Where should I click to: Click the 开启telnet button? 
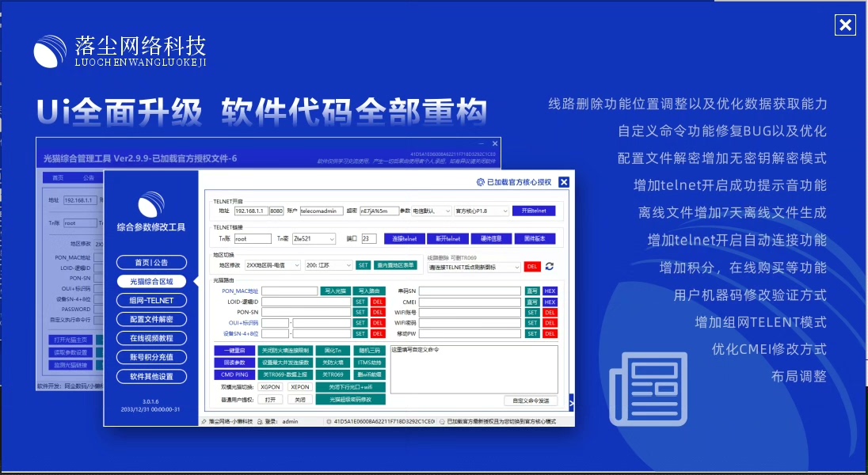click(x=534, y=211)
